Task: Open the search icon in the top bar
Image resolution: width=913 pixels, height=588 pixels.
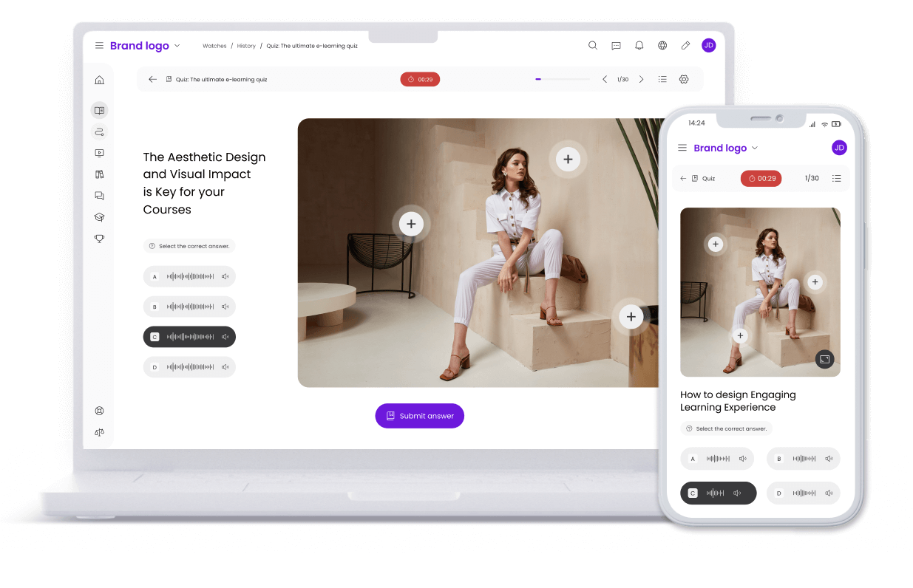Action: coord(593,45)
